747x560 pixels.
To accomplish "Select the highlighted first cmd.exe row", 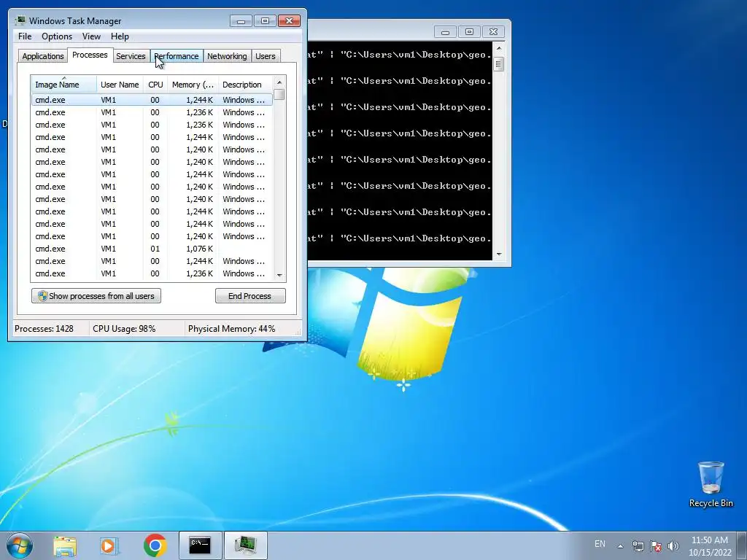I will [152, 100].
